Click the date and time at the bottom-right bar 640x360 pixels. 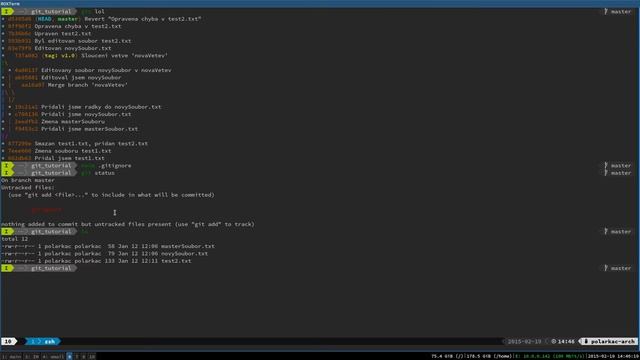tap(613, 357)
